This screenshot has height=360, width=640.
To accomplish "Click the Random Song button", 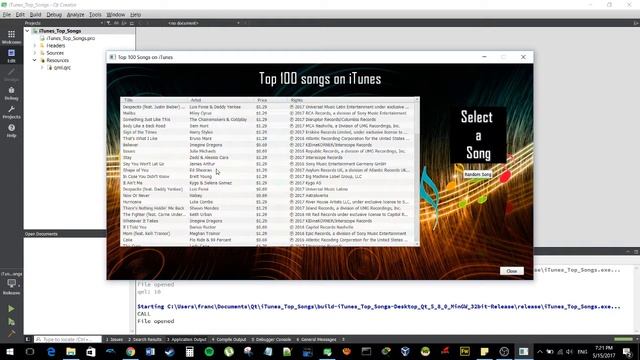I will point(478,174).
